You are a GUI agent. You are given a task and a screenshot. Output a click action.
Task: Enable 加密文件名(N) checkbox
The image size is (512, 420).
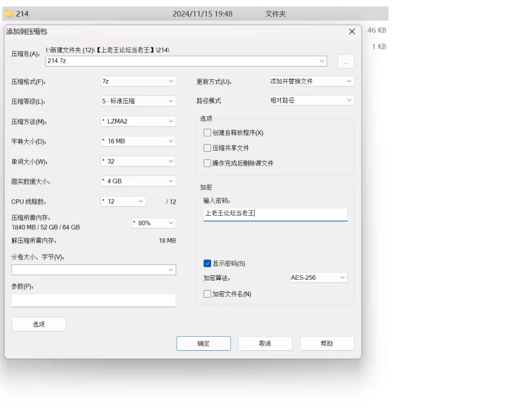click(x=207, y=294)
